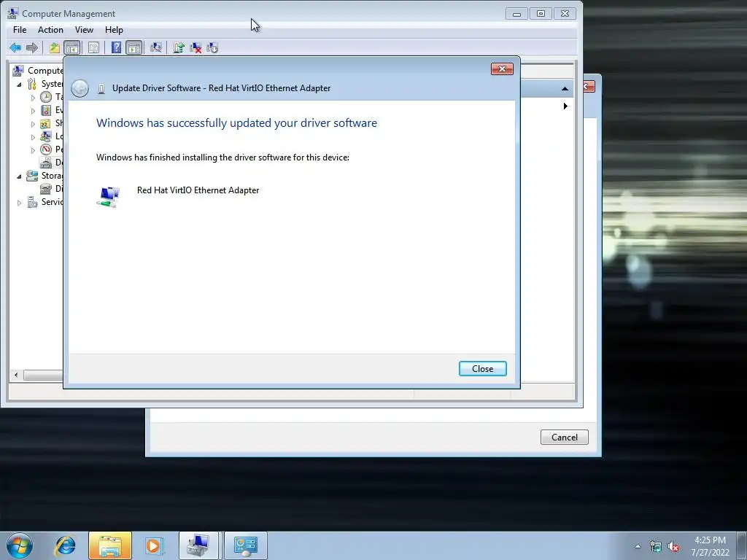
Task: Expand Services and Applications tree node
Action: 19,203
